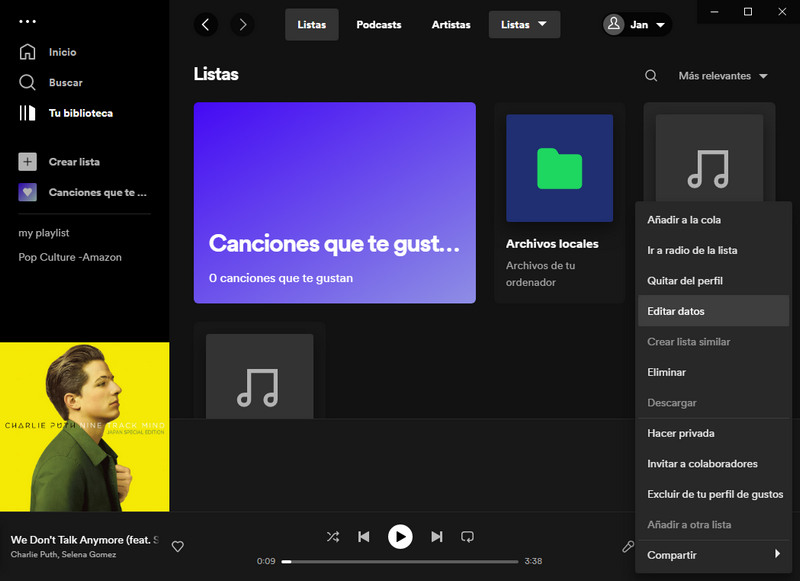Open the Canciones que te gustan card

(334, 203)
